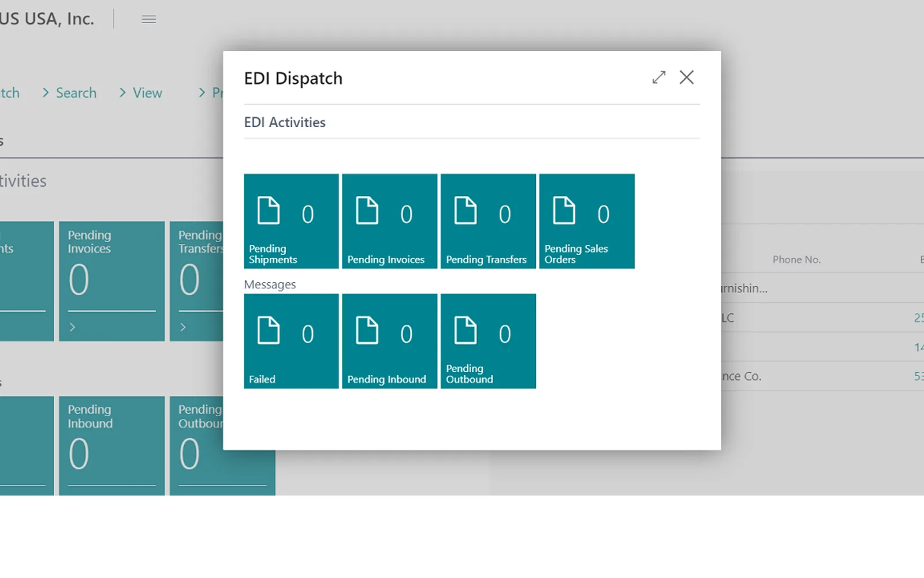Click the EDI Activities section heading
Image resolution: width=924 pixels, height=578 pixels.
(285, 123)
